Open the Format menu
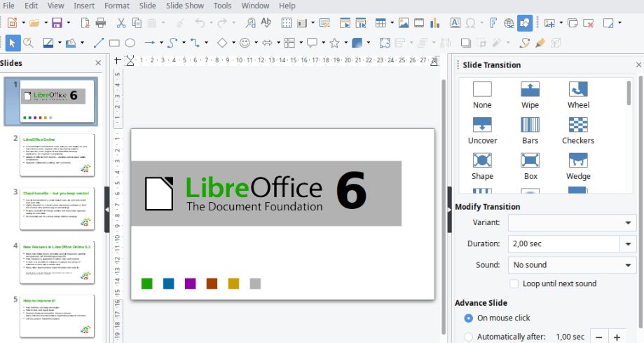 pos(117,6)
